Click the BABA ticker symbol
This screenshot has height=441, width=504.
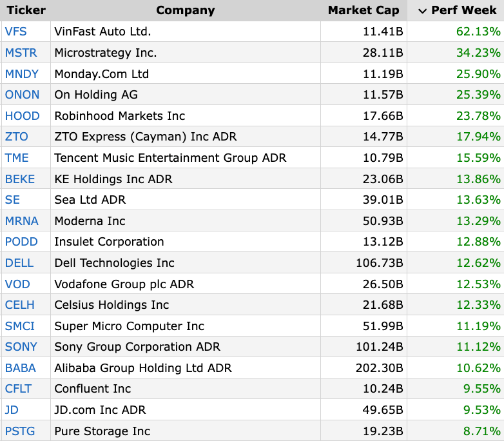(x=20, y=368)
